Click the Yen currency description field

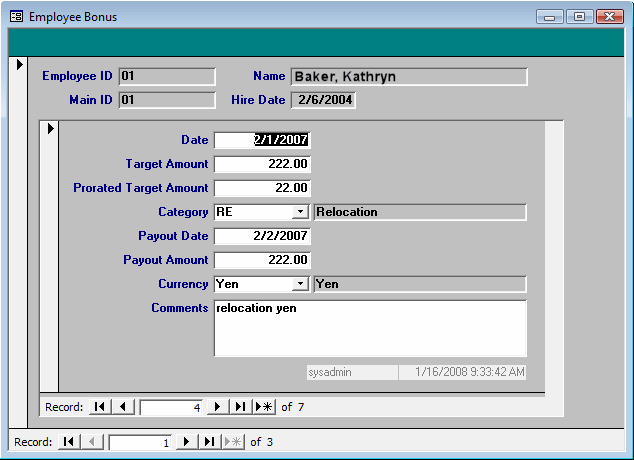tap(420, 284)
